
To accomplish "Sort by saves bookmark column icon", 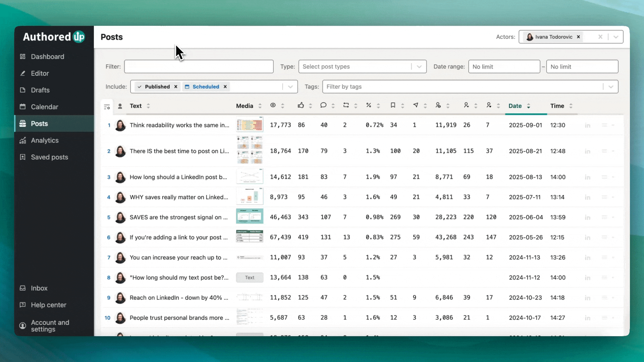I will pyautogui.click(x=393, y=106).
